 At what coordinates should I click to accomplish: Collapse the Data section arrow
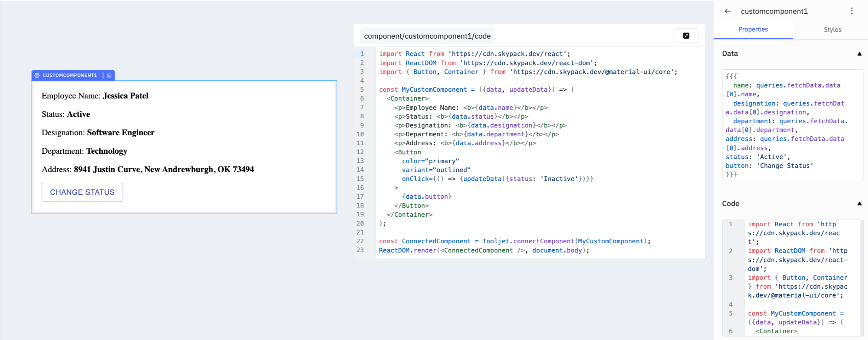click(859, 54)
